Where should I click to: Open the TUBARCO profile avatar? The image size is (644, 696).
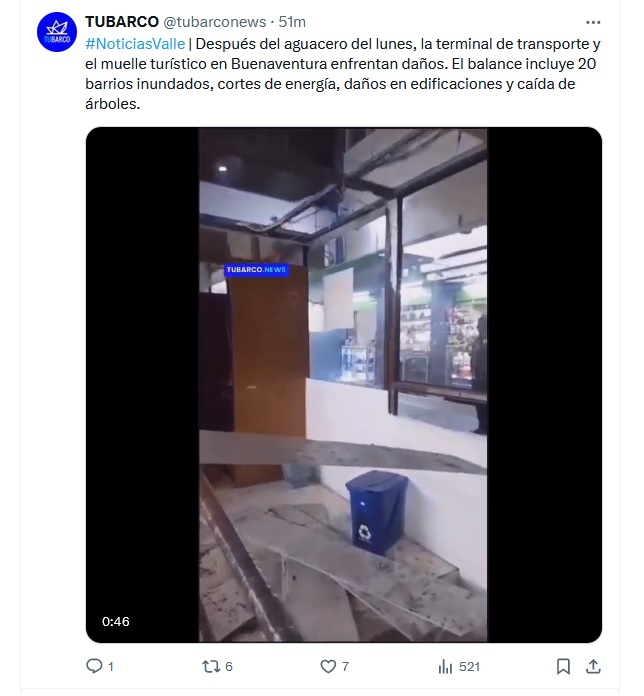click(x=57, y=32)
